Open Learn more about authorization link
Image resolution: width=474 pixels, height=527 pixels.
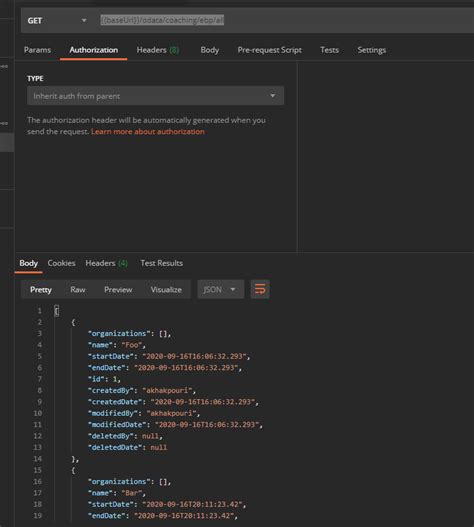click(148, 131)
